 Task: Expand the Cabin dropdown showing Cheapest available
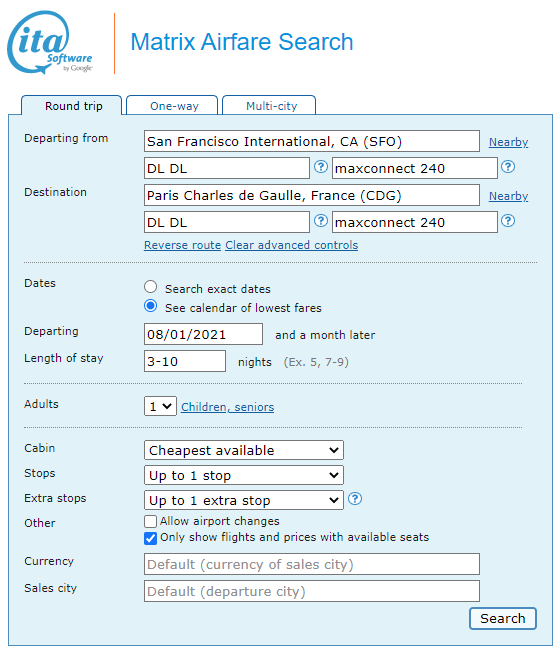pos(244,450)
